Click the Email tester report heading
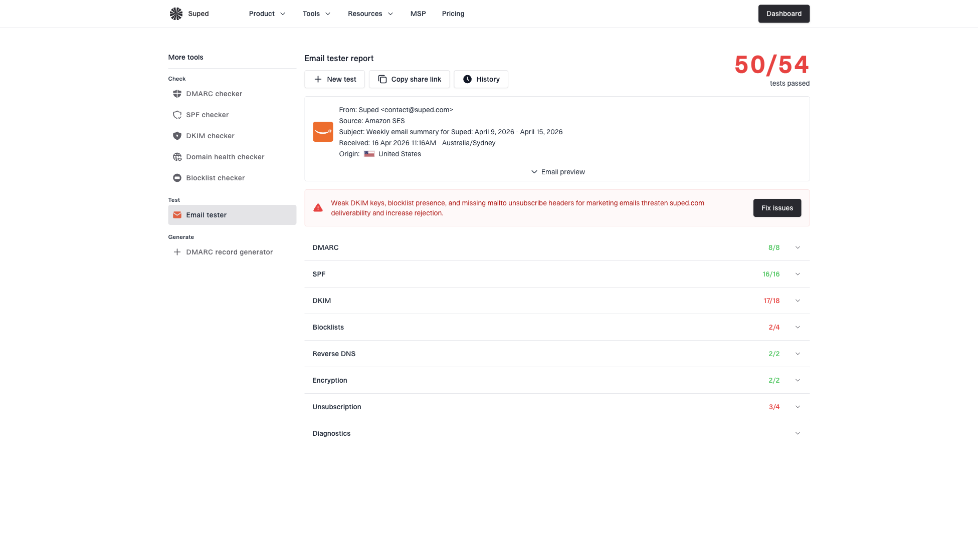The height and width of the screenshot is (560, 978). click(x=339, y=58)
